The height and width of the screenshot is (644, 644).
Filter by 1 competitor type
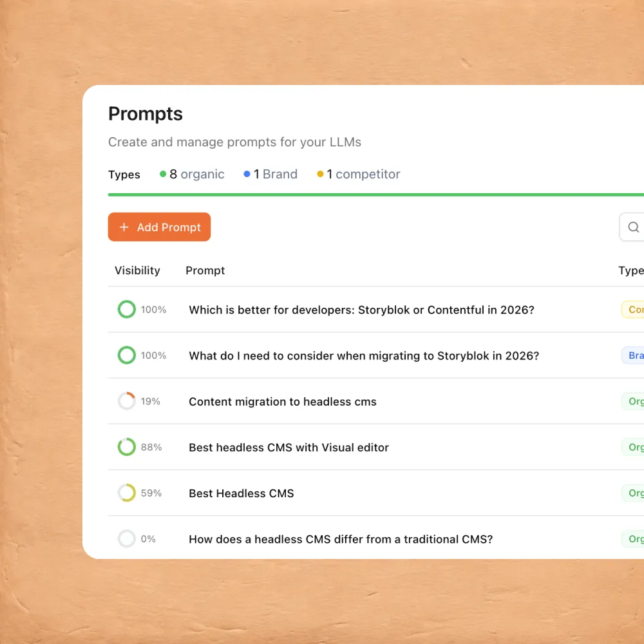click(359, 175)
